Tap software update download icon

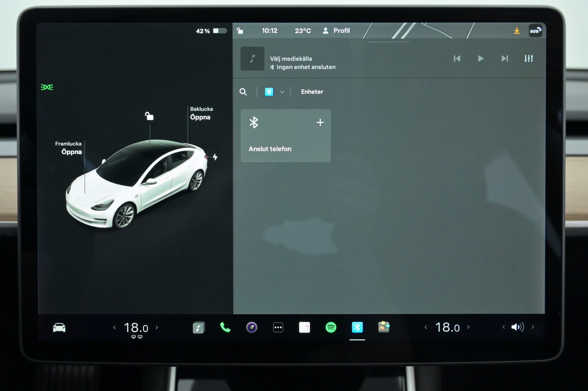tap(517, 31)
